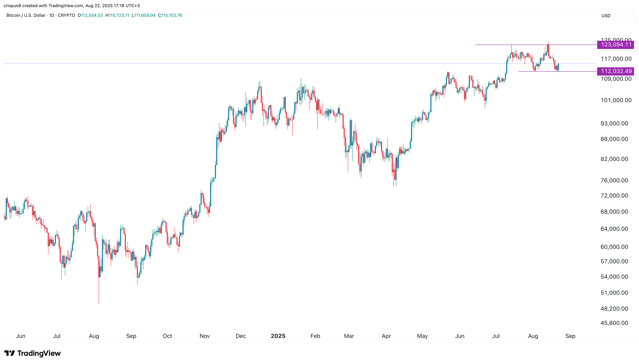
Task: Click the CRYPTO exchange label
Action: 66,15
